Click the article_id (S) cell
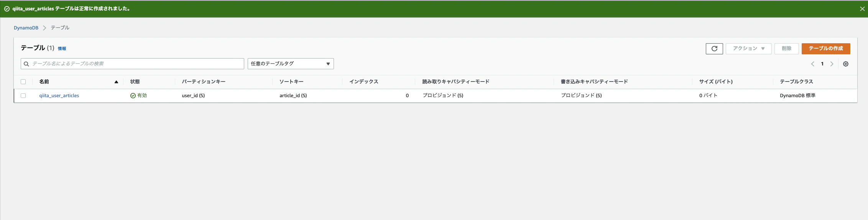868x220 pixels. click(x=293, y=96)
